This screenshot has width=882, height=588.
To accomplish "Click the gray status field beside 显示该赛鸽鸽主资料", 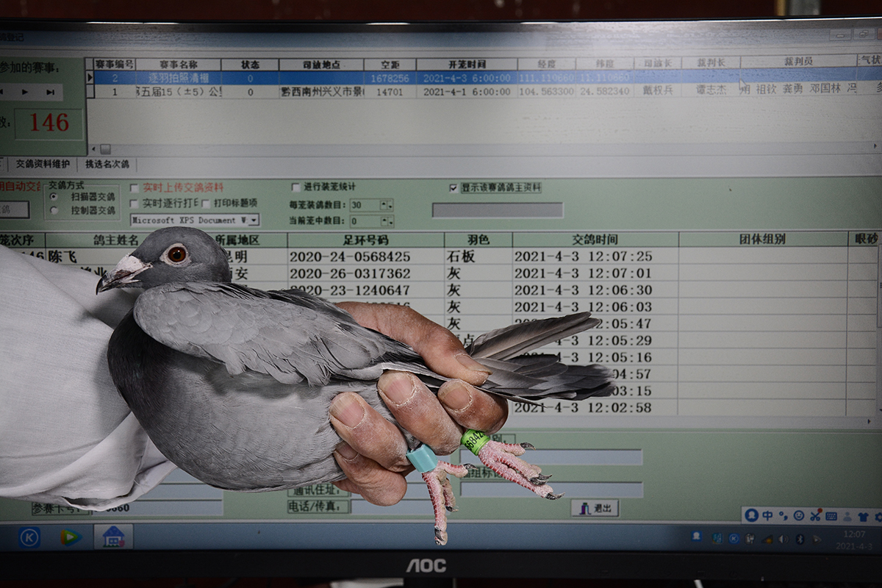I will (498, 210).
